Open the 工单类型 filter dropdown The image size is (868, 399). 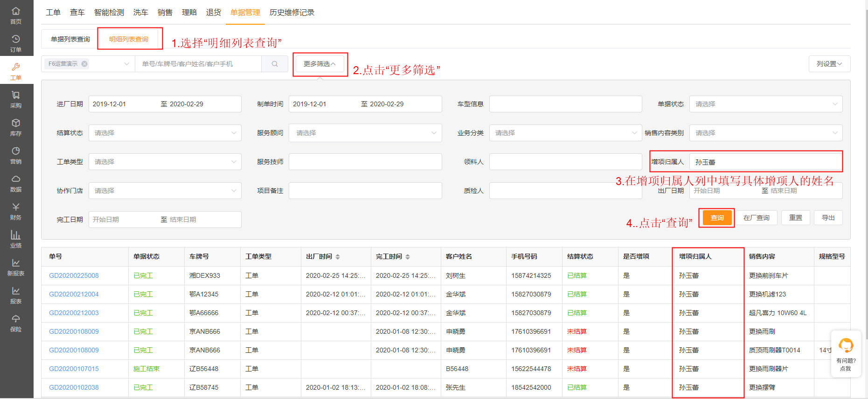tap(165, 162)
